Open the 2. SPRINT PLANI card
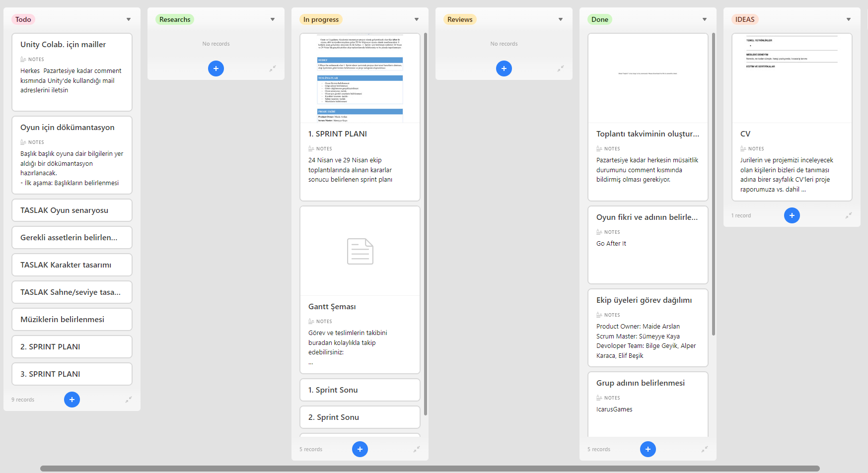 point(72,346)
